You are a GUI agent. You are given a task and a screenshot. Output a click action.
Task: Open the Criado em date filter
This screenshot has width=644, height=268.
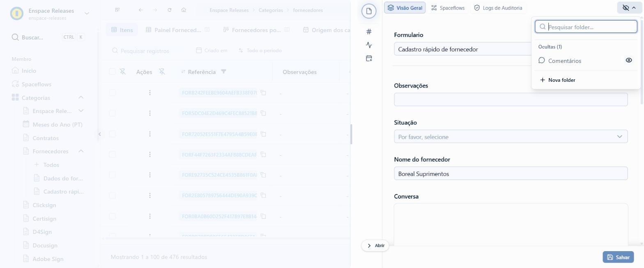pyautogui.click(x=212, y=50)
